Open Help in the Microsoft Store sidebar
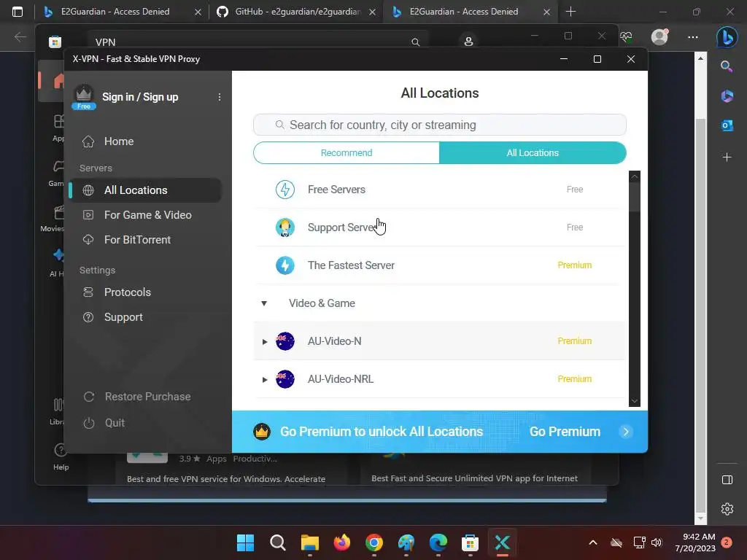 [x=61, y=456]
